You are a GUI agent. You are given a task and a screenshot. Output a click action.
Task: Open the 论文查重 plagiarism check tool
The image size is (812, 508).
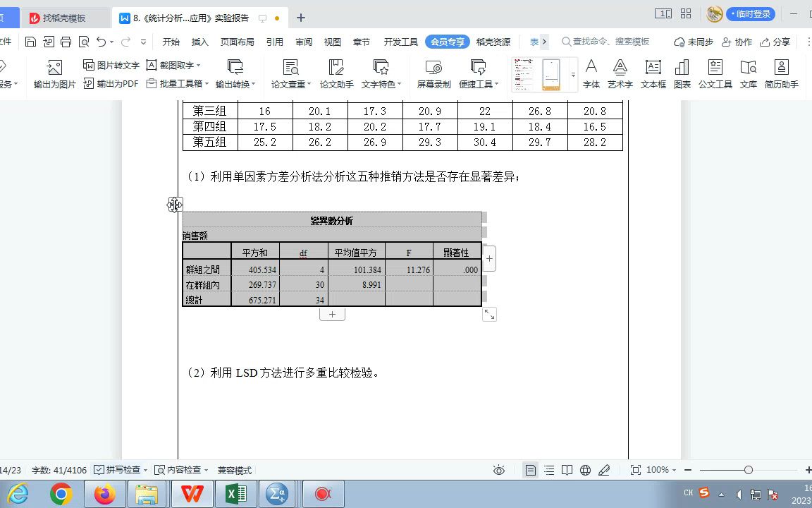[x=290, y=73]
